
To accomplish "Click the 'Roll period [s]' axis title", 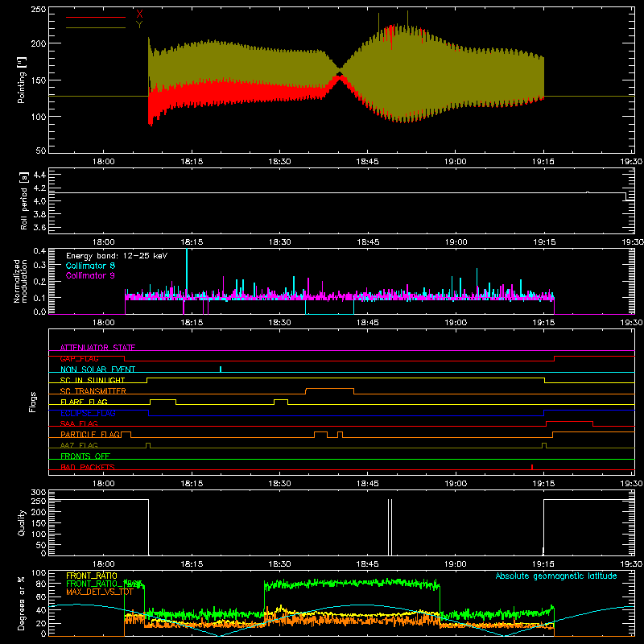I will click(x=23, y=200).
